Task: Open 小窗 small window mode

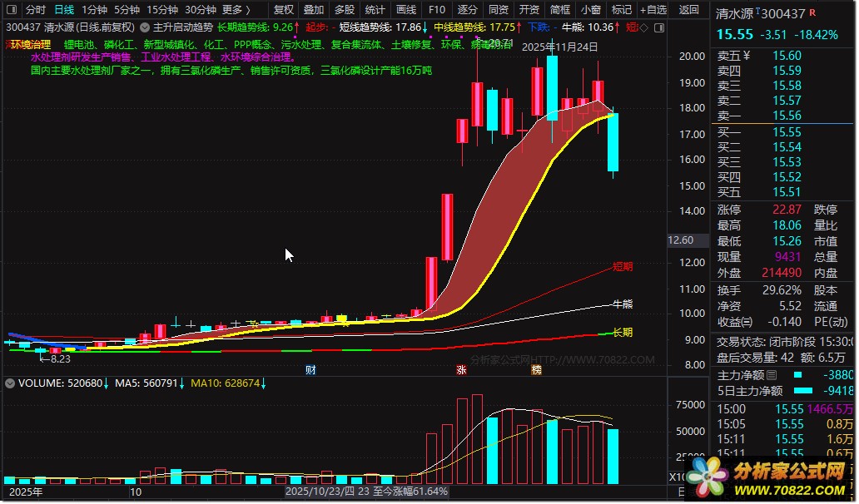Action: tap(591, 10)
